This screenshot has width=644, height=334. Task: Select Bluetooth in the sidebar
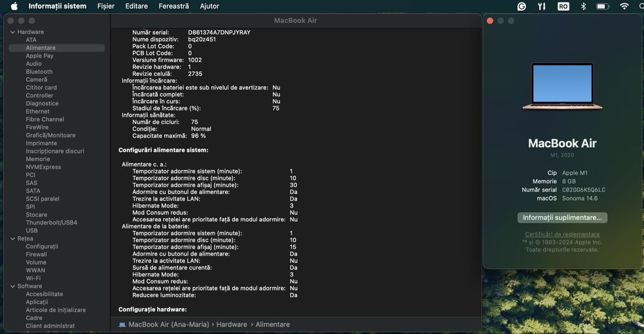click(x=39, y=72)
